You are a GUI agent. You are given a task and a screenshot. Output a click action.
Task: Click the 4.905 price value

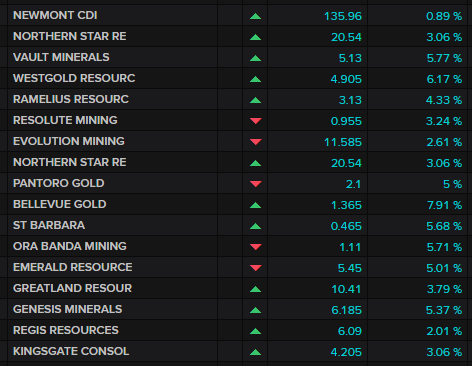coord(346,79)
